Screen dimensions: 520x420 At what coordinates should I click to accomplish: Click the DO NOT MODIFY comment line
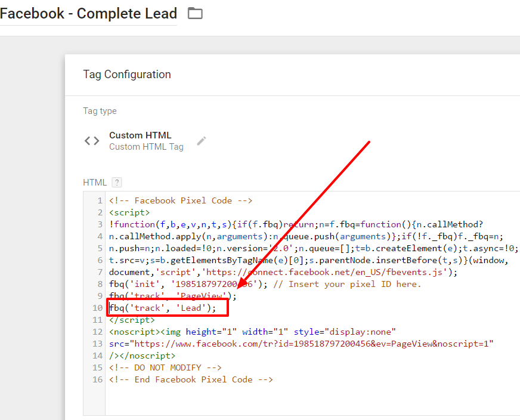165,368
